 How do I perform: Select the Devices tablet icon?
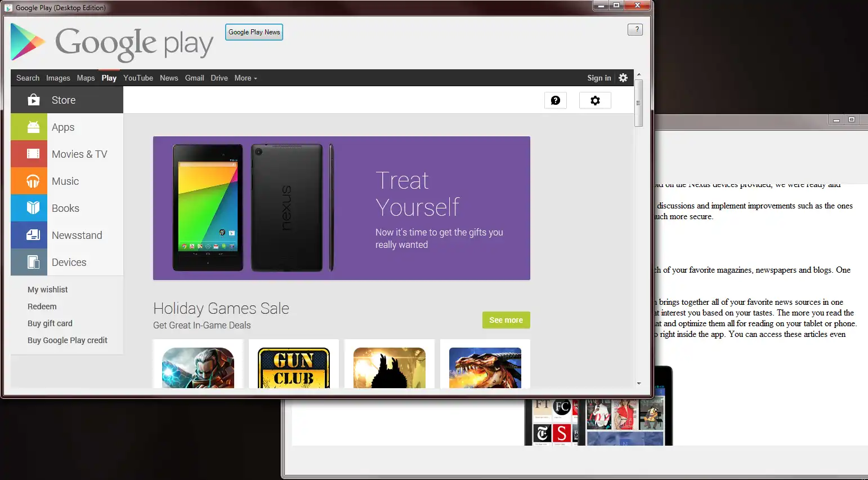(33, 262)
